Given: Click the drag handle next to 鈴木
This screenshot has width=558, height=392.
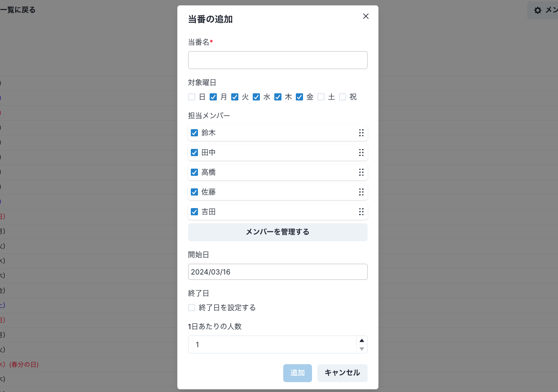Looking at the screenshot, I should 361,133.
